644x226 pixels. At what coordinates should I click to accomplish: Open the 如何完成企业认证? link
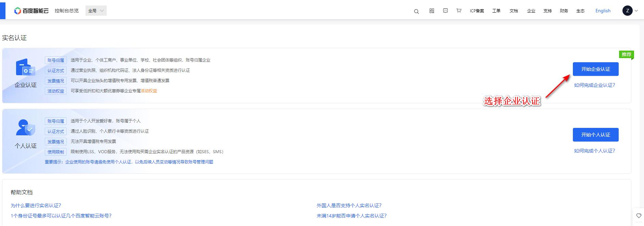point(594,85)
